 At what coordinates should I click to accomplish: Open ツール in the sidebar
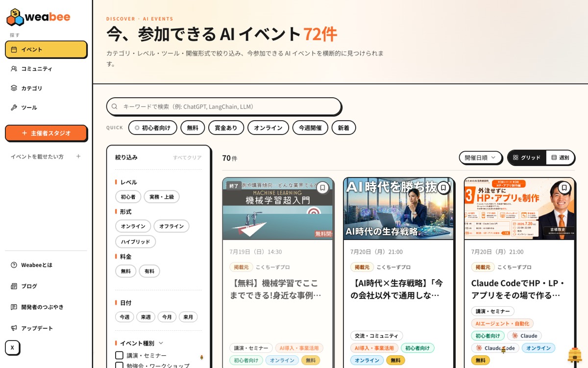(x=46, y=107)
